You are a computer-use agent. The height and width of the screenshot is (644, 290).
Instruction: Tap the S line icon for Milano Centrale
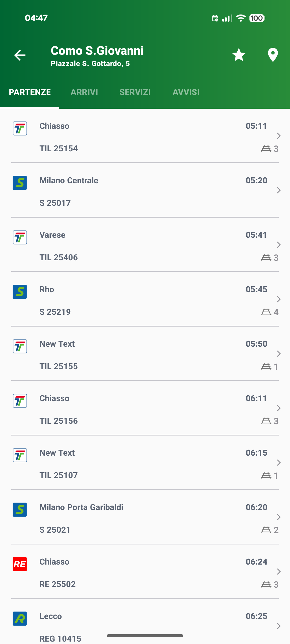20,183
